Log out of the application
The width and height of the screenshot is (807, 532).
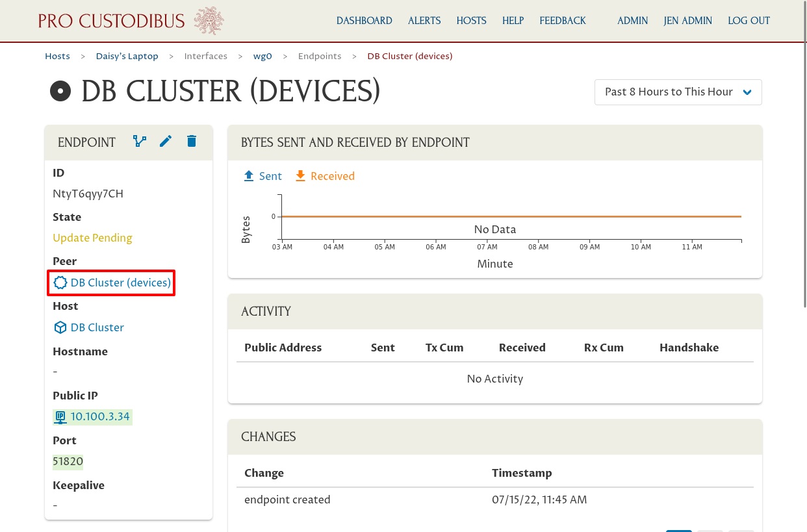coord(749,21)
